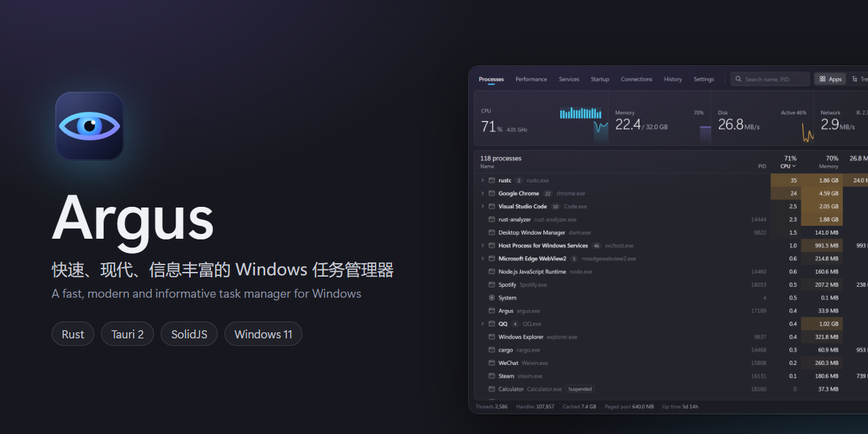Click the Name column header
868x434 pixels.
pos(487,166)
